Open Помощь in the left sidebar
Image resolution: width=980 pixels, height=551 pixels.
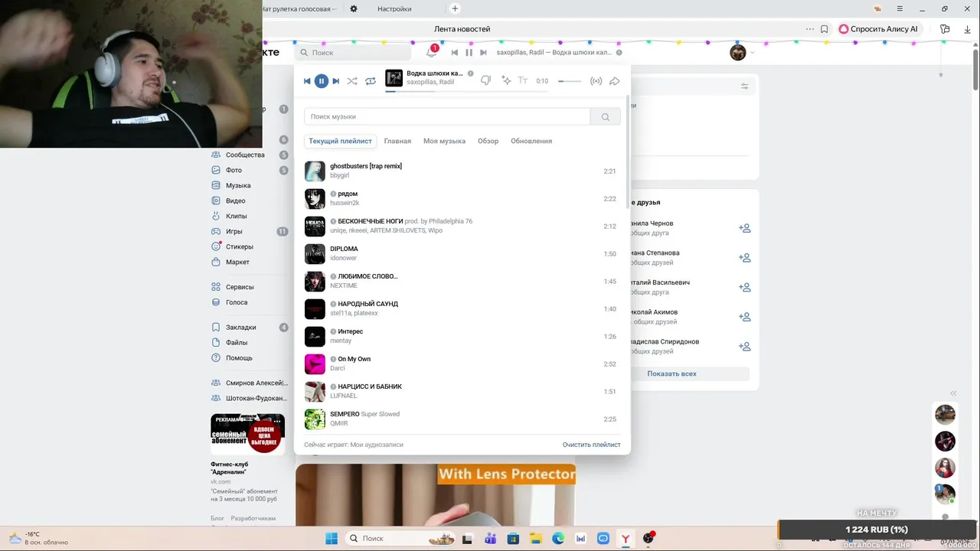[x=239, y=357]
